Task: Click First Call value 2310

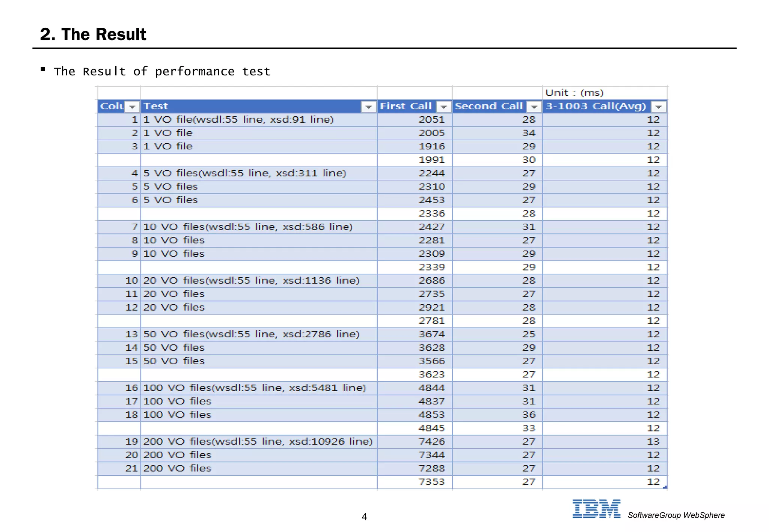Action: pyautogui.click(x=415, y=187)
